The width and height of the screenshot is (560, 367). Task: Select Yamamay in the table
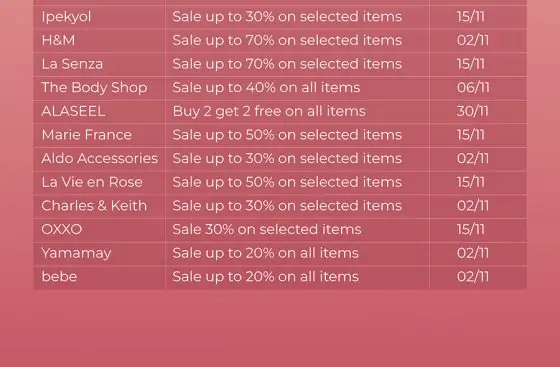(76, 253)
